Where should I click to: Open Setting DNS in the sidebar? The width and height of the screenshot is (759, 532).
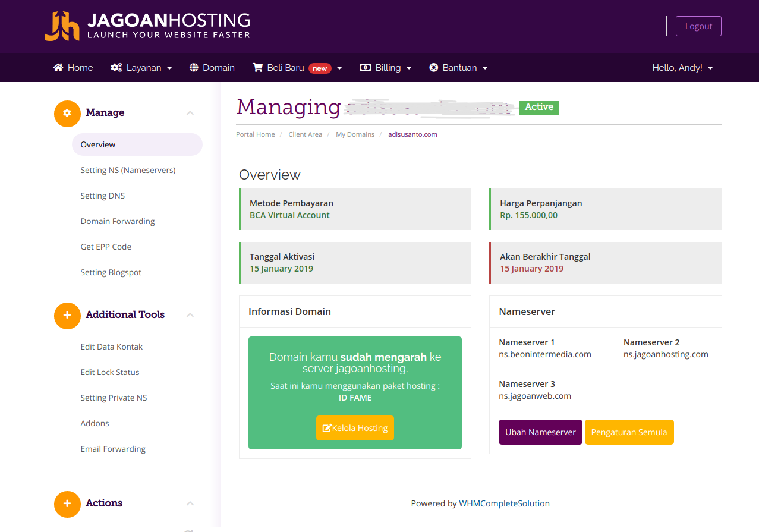pos(103,196)
